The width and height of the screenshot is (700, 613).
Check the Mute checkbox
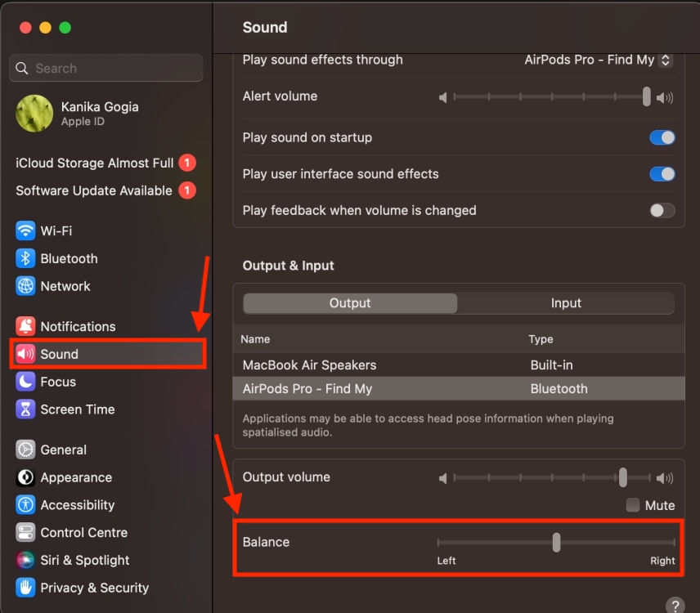tap(633, 505)
